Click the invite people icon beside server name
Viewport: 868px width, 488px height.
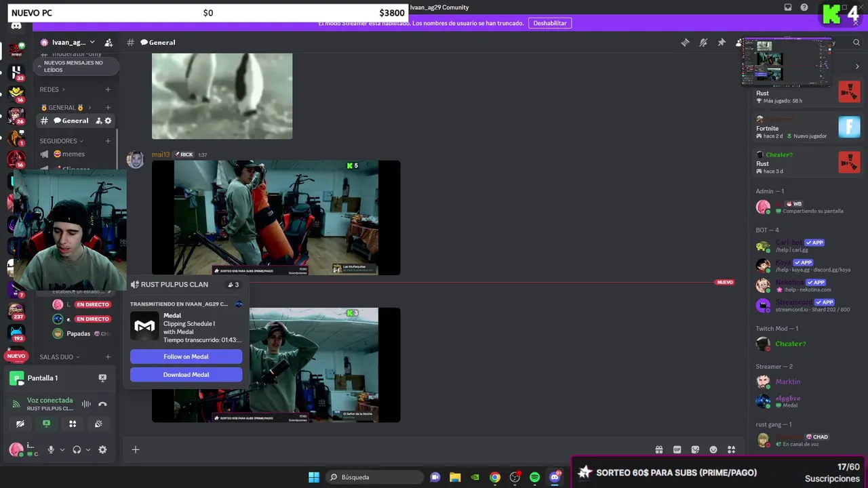(x=108, y=42)
